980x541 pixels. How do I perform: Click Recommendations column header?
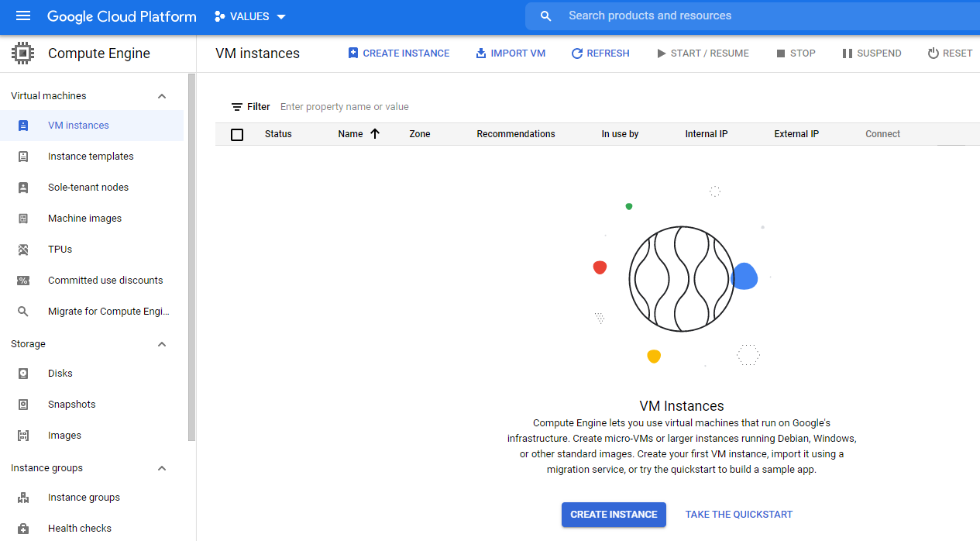tap(516, 134)
